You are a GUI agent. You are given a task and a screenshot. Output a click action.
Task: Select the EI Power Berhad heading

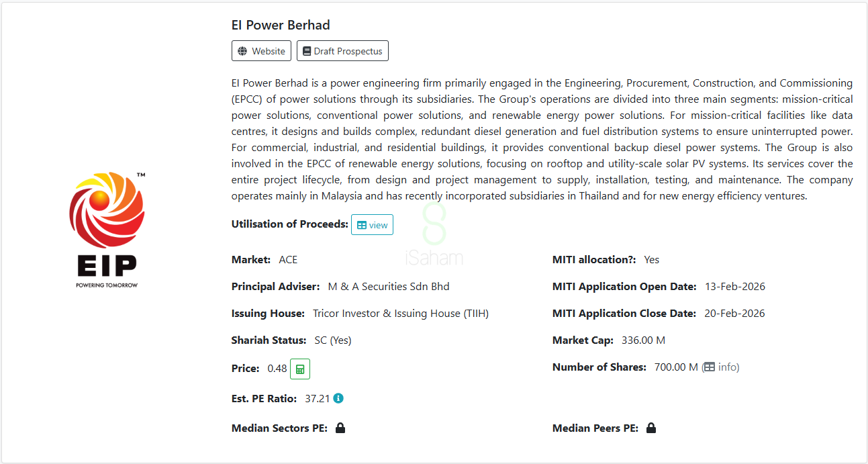[x=281, y=25]
